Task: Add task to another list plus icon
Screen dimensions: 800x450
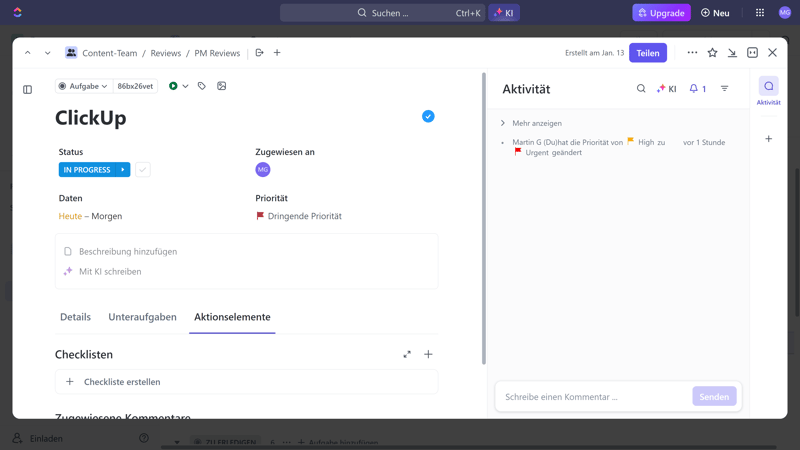Action: click(277, 53)
